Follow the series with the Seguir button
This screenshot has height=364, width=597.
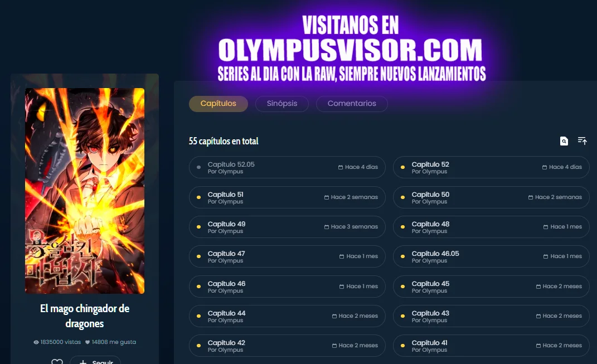click(x=95, y=360)
